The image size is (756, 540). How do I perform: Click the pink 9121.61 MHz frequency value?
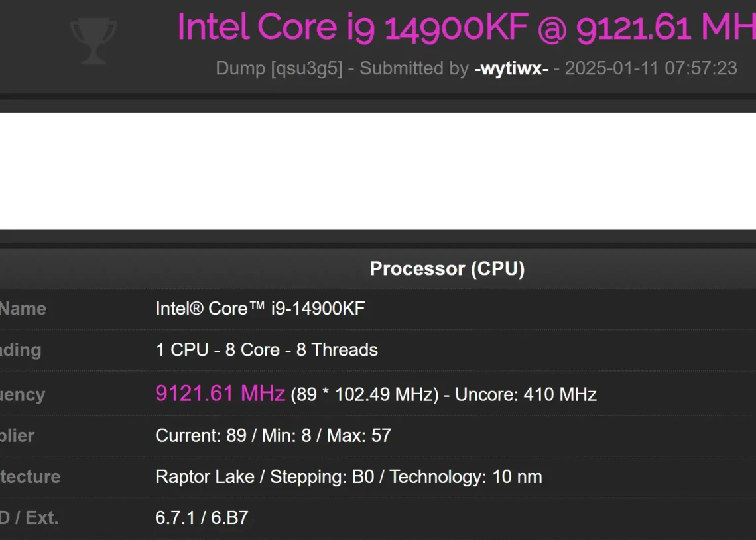[220, 394]
